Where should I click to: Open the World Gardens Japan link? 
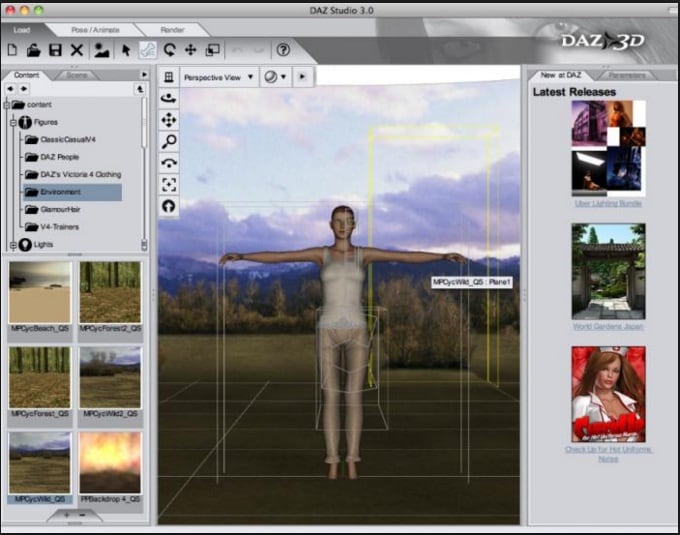pyautogui.click(x=608, y=326)
